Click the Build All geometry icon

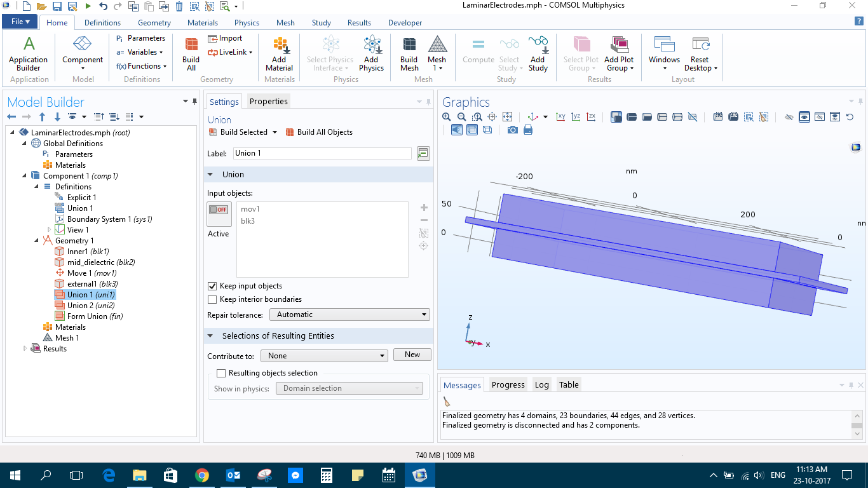coord(191,53)
